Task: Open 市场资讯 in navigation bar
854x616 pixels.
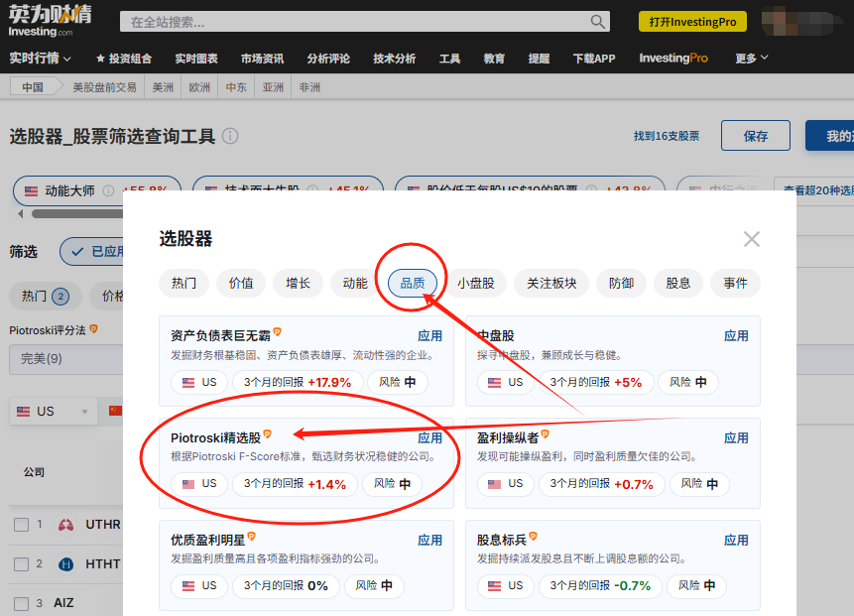Action: [262, 59]
